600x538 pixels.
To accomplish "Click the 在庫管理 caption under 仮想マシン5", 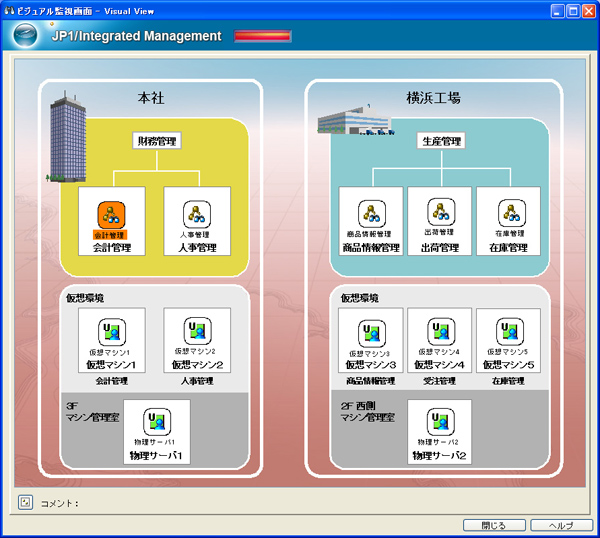I will (x=509, y=381).
